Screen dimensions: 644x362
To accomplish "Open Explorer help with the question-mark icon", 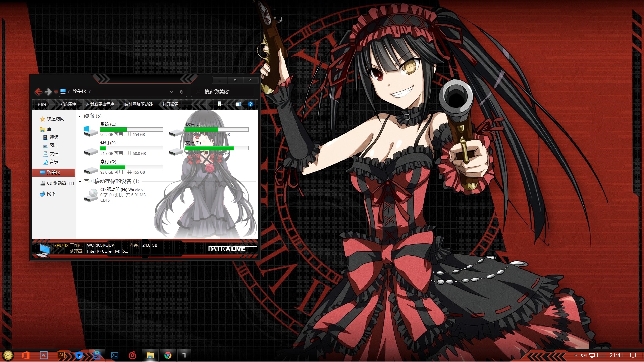I will (250, 104).
